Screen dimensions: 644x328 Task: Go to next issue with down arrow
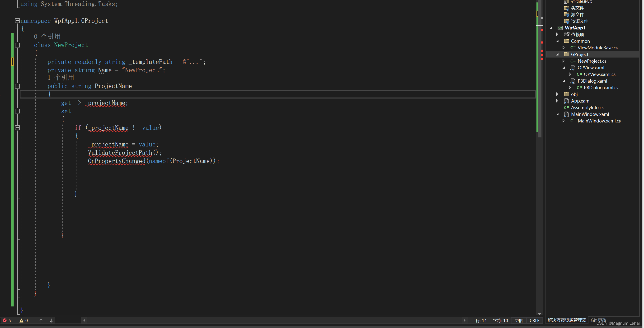(x=51, y=320)
